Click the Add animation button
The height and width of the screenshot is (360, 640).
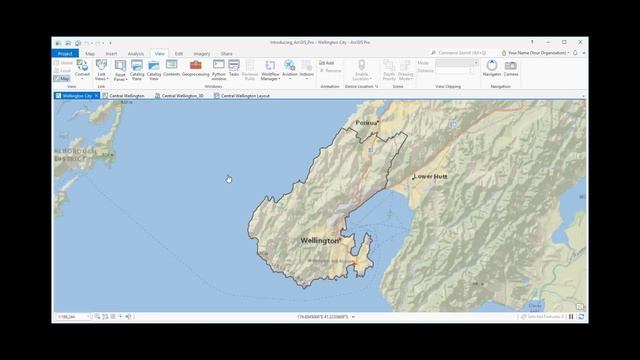327,63
